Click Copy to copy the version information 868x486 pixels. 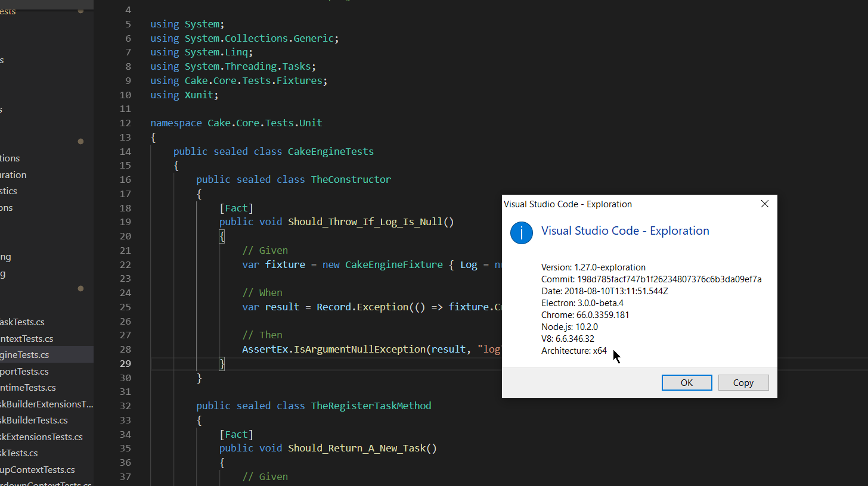[x=743, y=382]
